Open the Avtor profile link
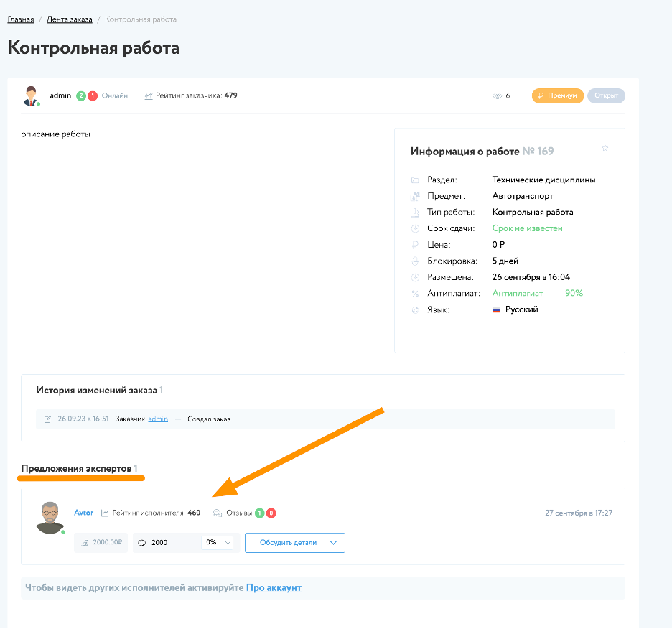 tap(84, 513)
